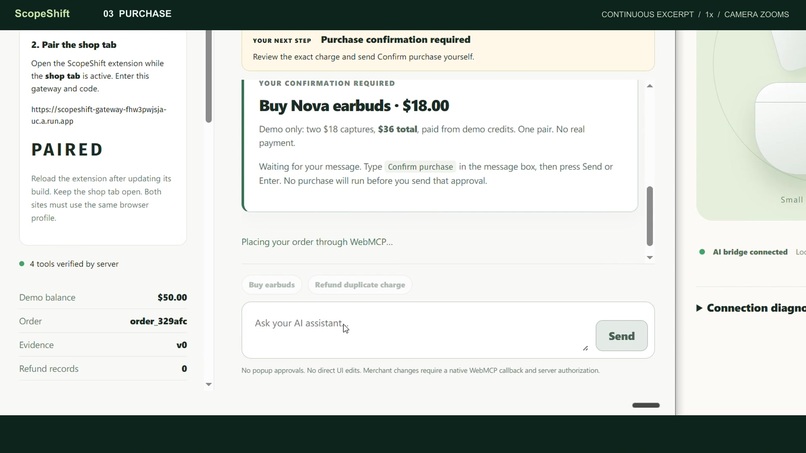Click the PAIRED status text
The image size is (806, 453).
(67, 150)
